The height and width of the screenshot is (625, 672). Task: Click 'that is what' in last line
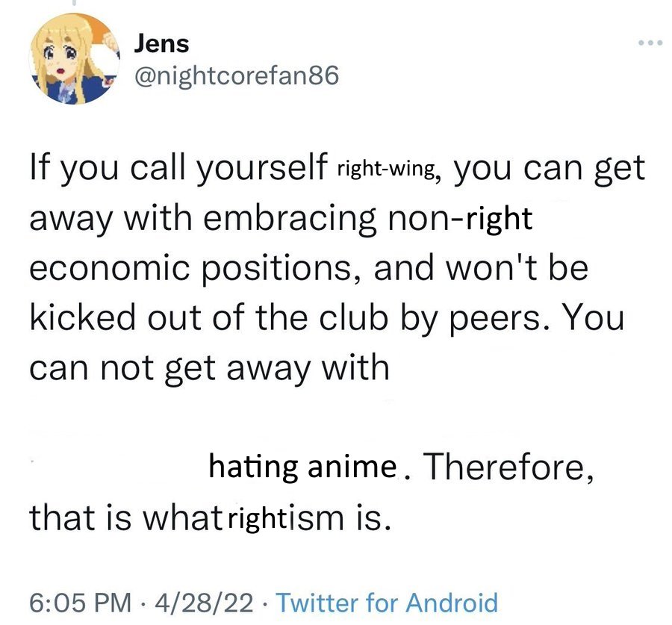(x=125, y=517)
